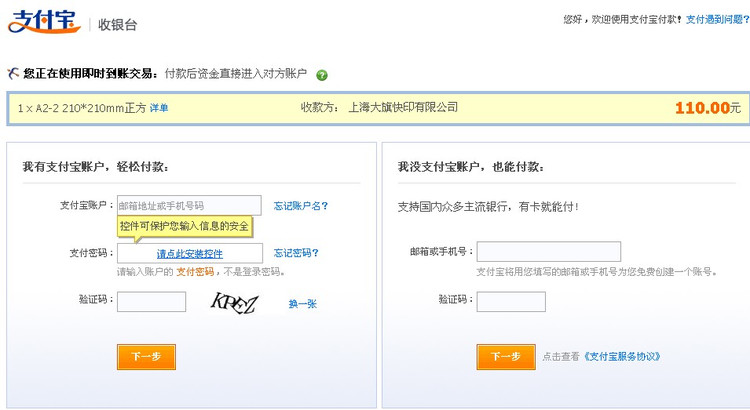This screenshot has width=750, height=410.
Task: Click the 控件可保护您输入信息的安全 tooltip
Action: (184, 226)
